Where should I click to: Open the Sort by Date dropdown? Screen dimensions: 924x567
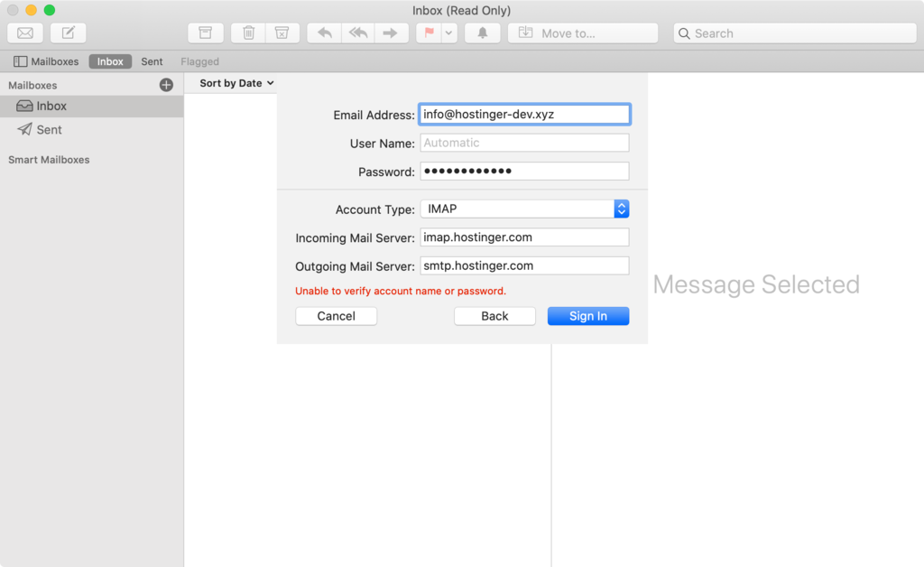coord(233,82)
